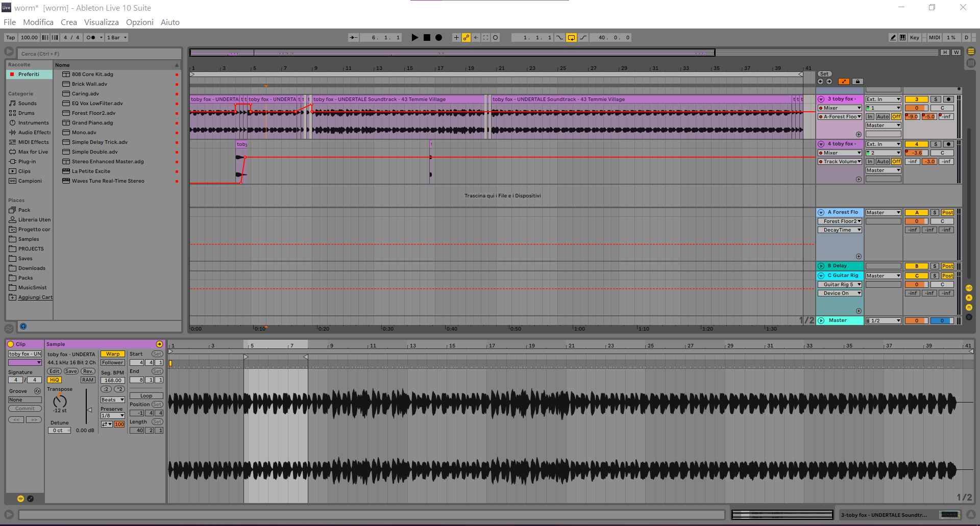This screenshot has height=526, width=980.
Task: Click the Lock Envelopes padlock icon
Action: [857, 81]
